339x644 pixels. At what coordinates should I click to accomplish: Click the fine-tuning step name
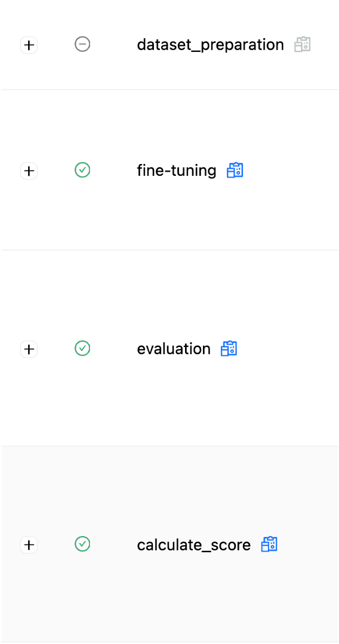coord(177,171)
